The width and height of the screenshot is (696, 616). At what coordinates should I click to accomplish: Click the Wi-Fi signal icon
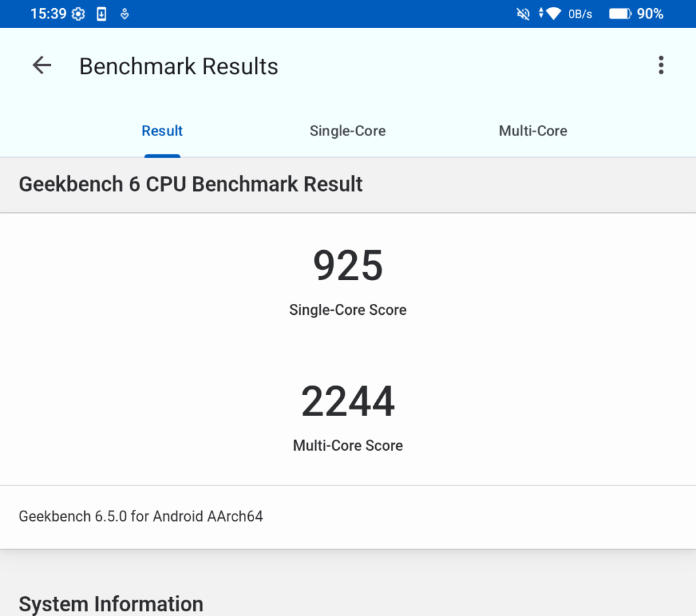point(553,14)
